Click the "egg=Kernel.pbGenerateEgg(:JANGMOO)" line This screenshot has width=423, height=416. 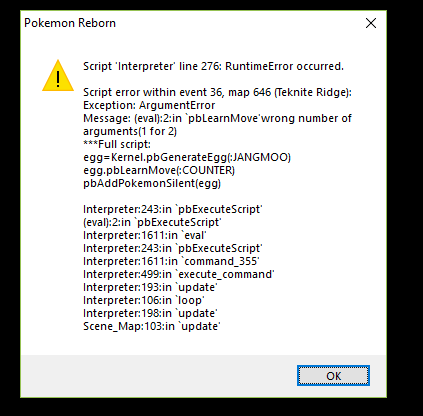point(187,157)
